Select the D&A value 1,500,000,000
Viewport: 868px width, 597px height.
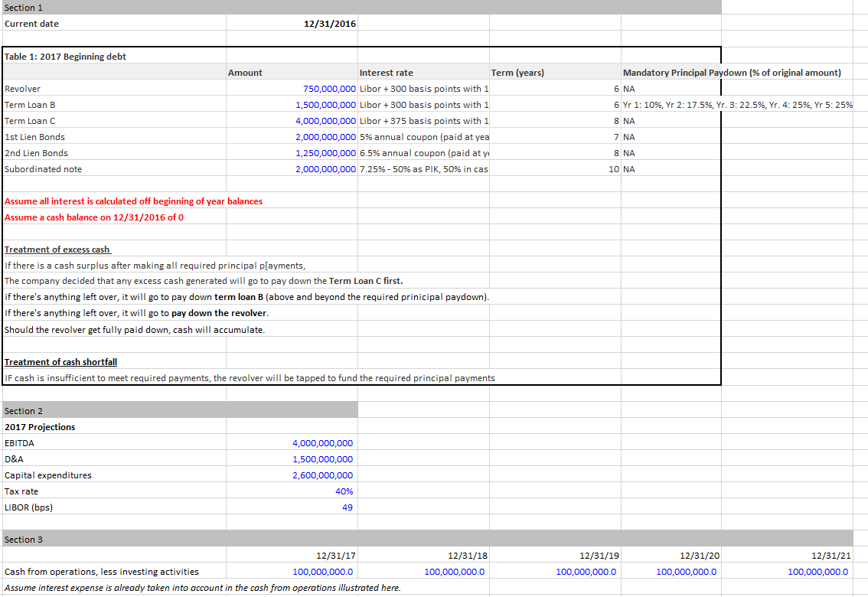pyautogui.click(x=323, y=458)
